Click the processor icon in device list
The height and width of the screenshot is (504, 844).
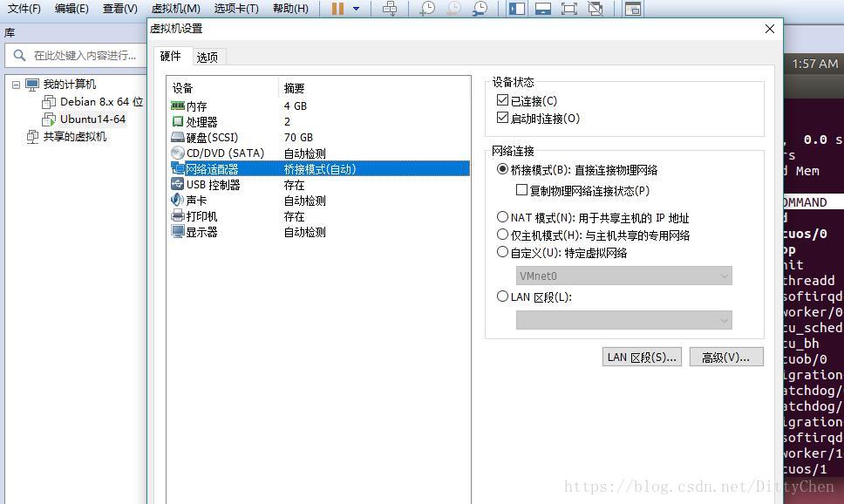click(x=178, y=122)
